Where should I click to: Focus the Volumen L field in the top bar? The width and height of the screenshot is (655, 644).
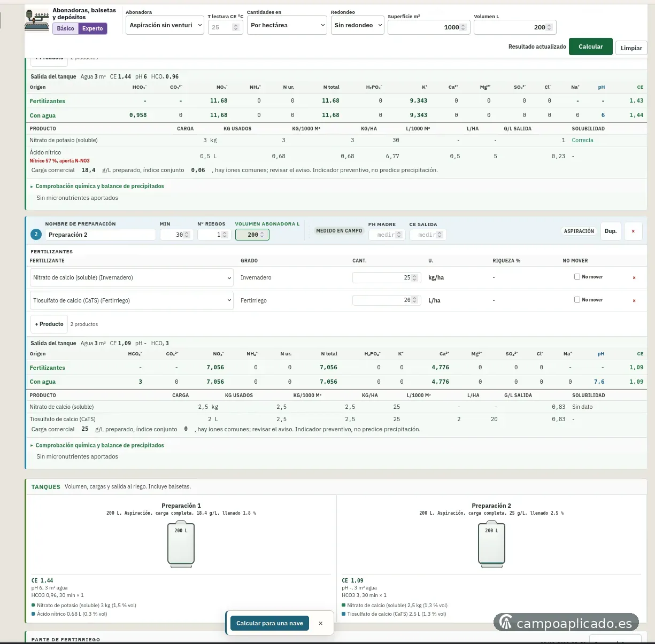click(x=515, y=27)
